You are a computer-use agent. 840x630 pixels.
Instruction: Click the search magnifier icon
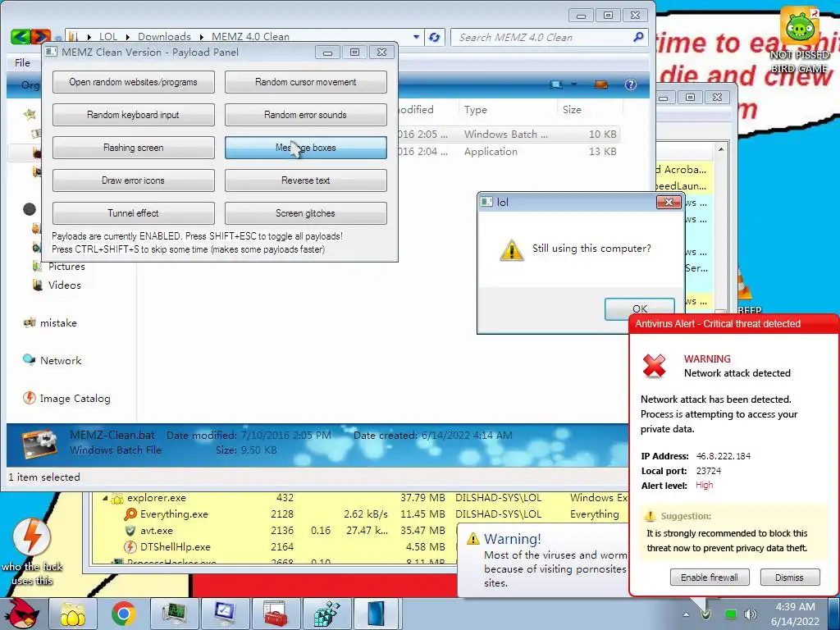pos(638,37)
